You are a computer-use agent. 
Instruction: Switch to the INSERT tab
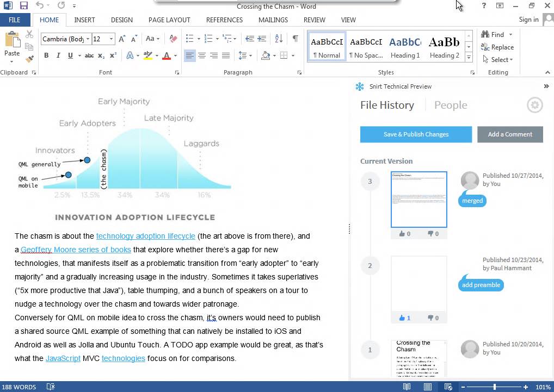click(84, 20)
